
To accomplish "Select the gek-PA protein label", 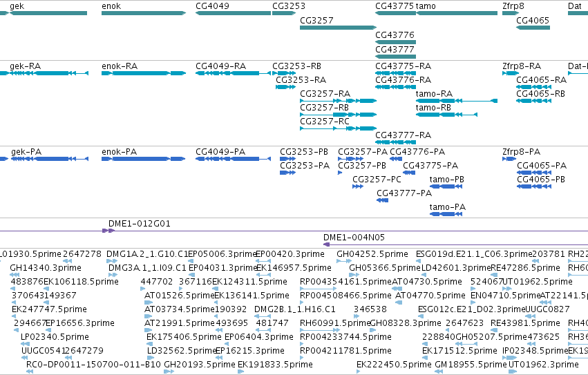I will pyautogui.click(x=26, y=152).
